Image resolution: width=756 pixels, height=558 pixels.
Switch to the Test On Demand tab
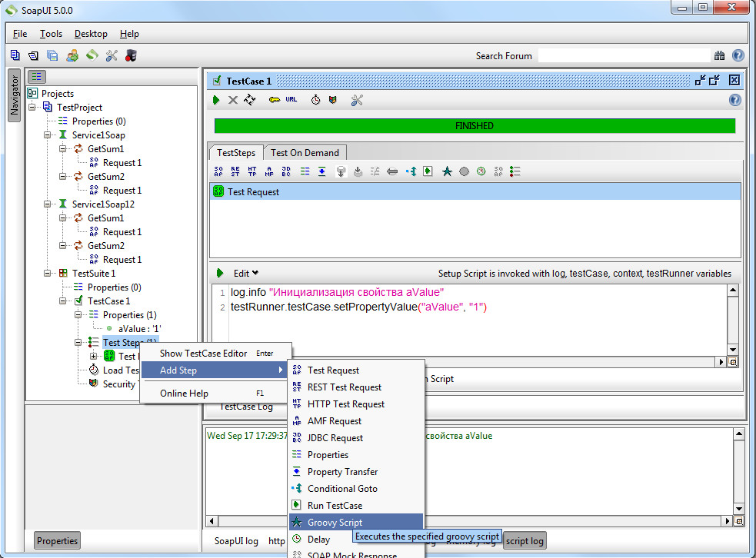[x=305, y=153]
